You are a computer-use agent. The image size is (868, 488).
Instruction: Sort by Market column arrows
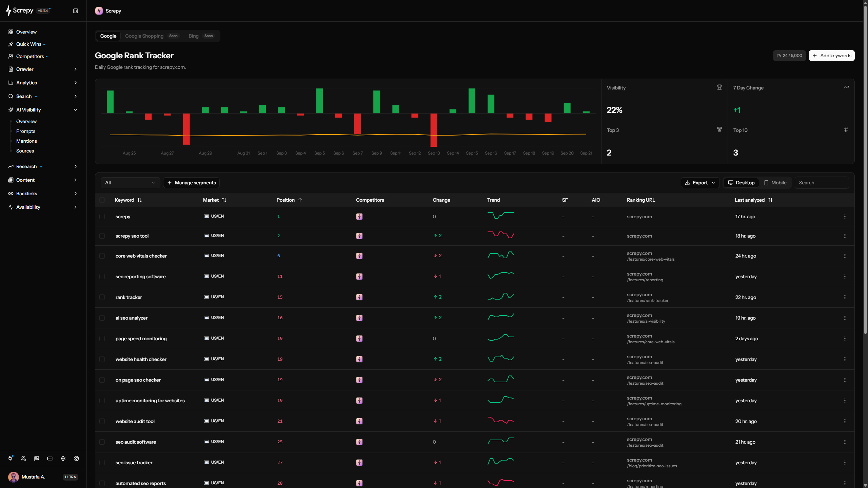[224, 200]
